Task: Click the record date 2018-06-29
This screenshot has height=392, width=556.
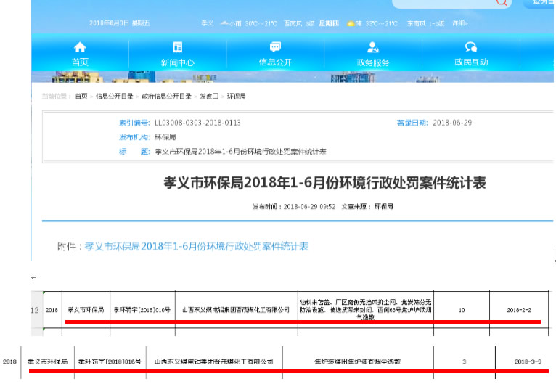Action: click(x=452, y=123)
